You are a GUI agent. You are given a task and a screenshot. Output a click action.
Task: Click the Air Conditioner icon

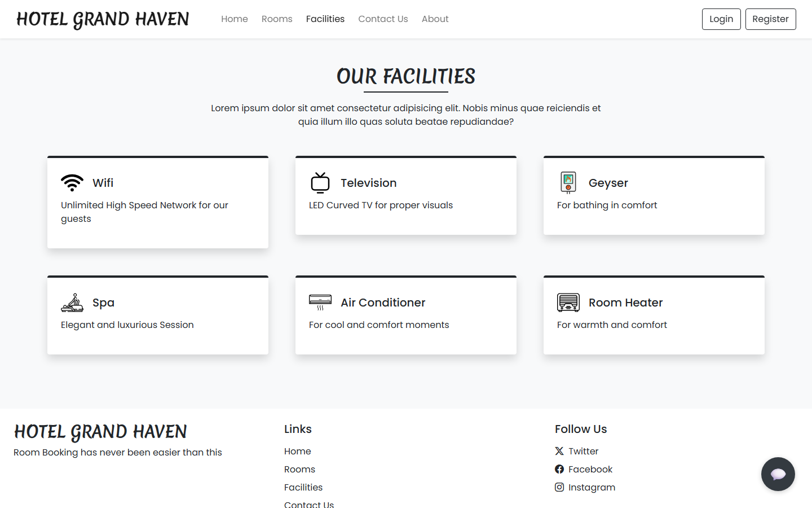[x=320, y=303]
